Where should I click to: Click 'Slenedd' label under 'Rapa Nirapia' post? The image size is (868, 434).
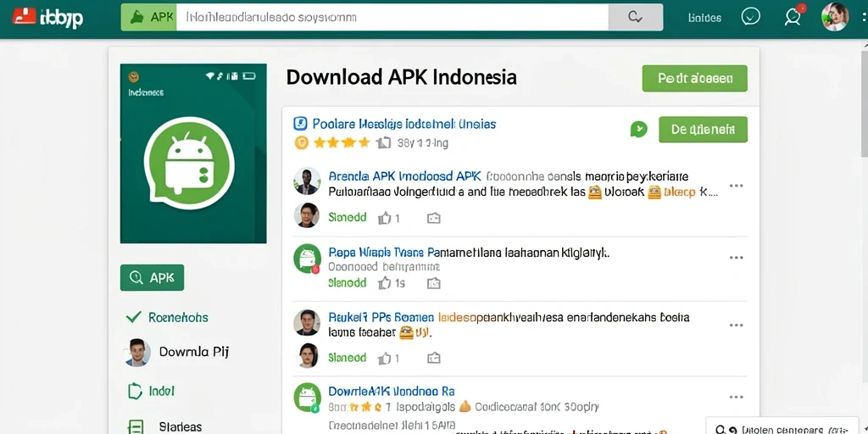coord(347,283)
